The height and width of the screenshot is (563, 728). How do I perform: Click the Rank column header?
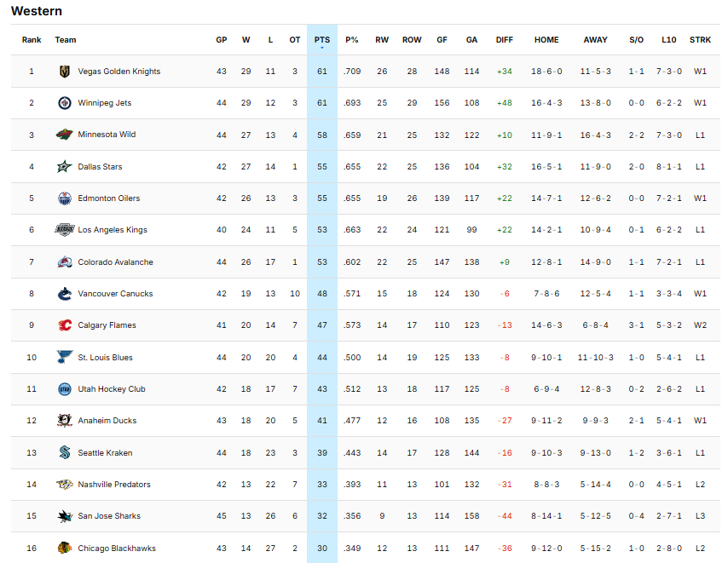(32, 40)
